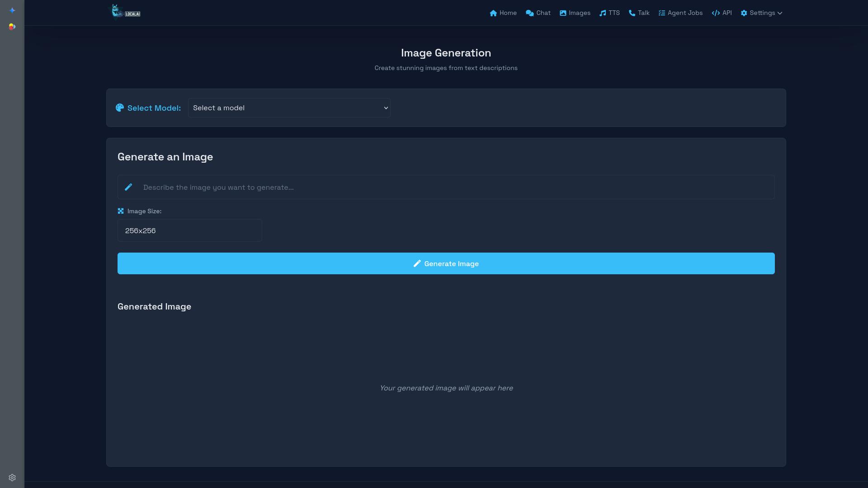
Task: Click the 'Create stunning images' subtitle
Action: tap(446, 68)
